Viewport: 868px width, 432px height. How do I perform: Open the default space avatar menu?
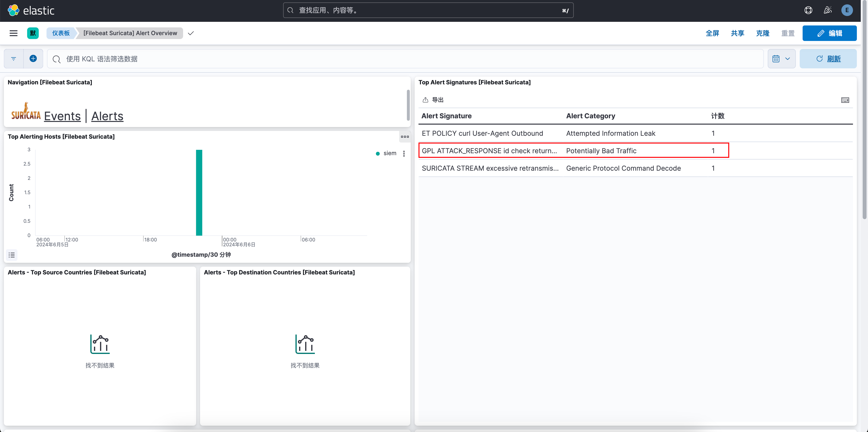coord(33,33)
